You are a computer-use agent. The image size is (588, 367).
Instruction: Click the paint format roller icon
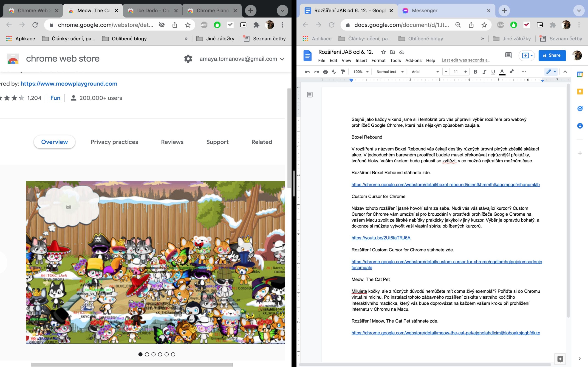(x=343, y=72)
